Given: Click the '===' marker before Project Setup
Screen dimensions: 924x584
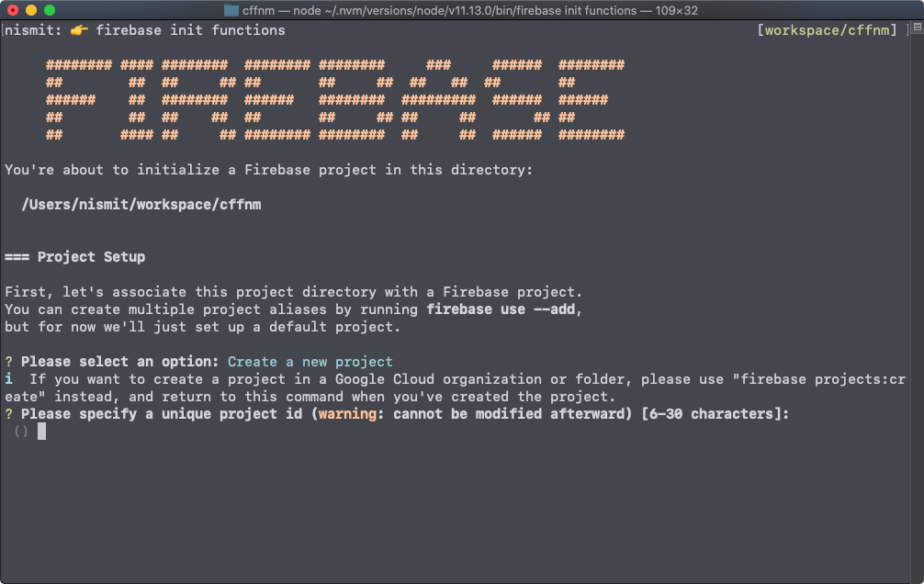Looking at the screenshot, I should click(17, 257).
